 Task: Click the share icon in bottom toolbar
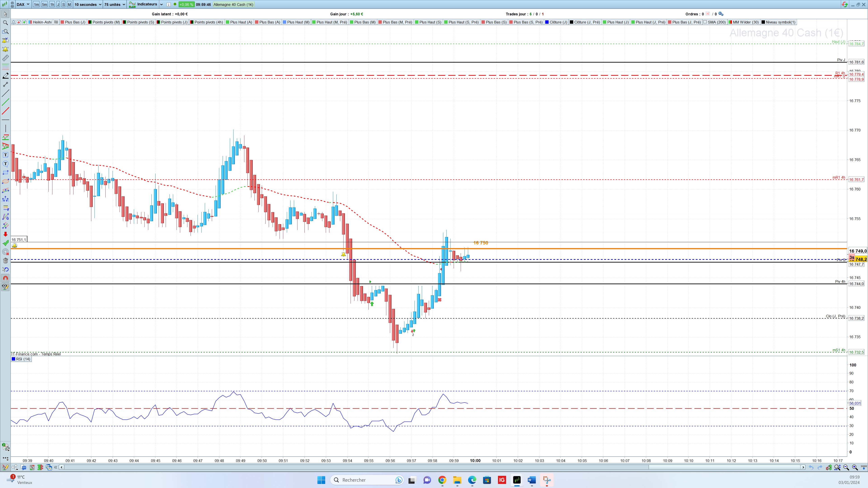[15, 467]
